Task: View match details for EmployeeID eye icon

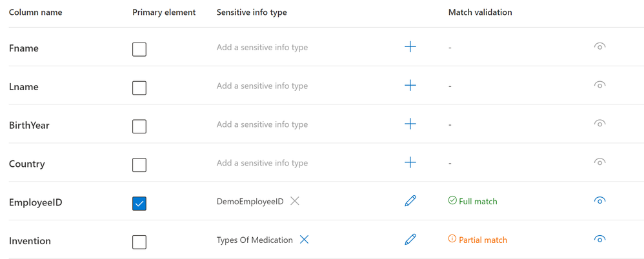Action: pyautogui.click(x=599, y=201)
